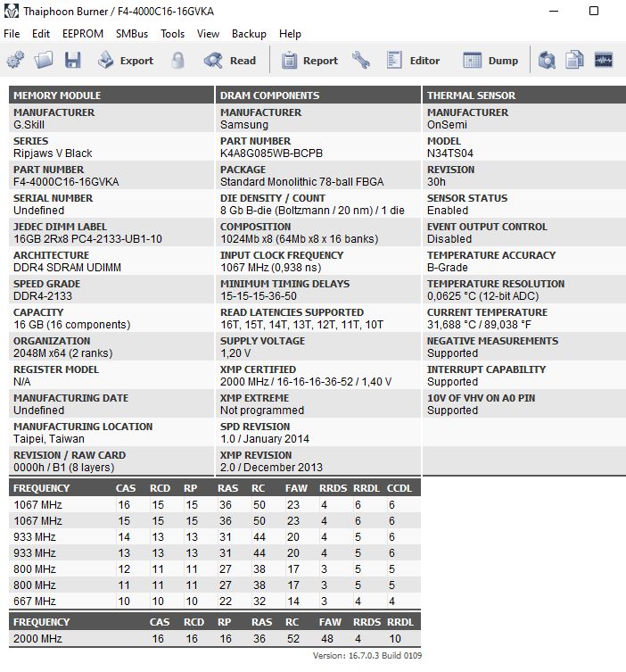Open a file with the folder icon
This screenshot has width=626, height=672.
44,61
